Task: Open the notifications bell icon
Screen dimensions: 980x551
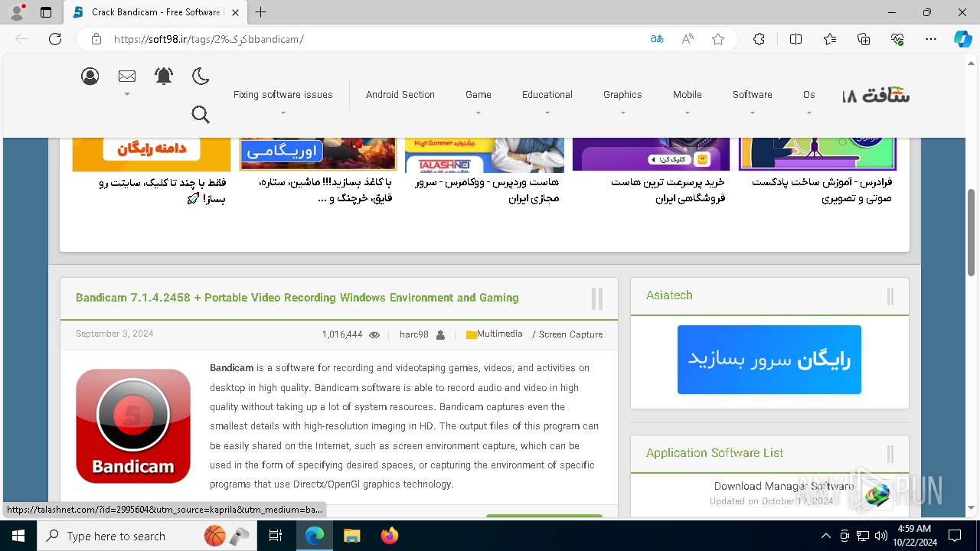Action: pyautogui.click(x=164, y=77)
